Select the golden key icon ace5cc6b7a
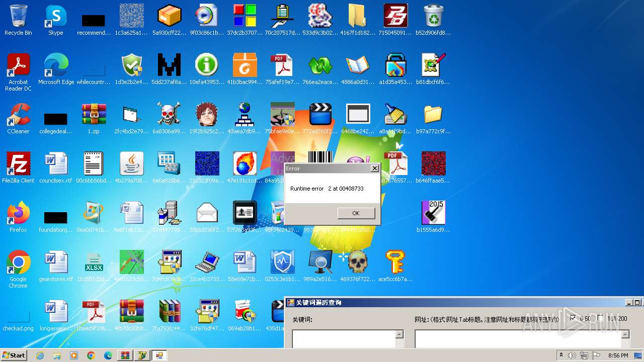 395,266
